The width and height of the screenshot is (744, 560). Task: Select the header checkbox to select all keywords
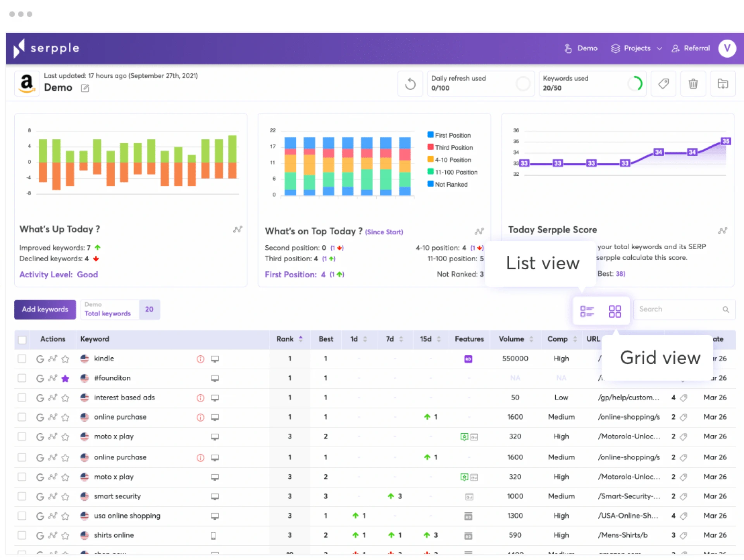pyautogui.click(x=22, y=340)
